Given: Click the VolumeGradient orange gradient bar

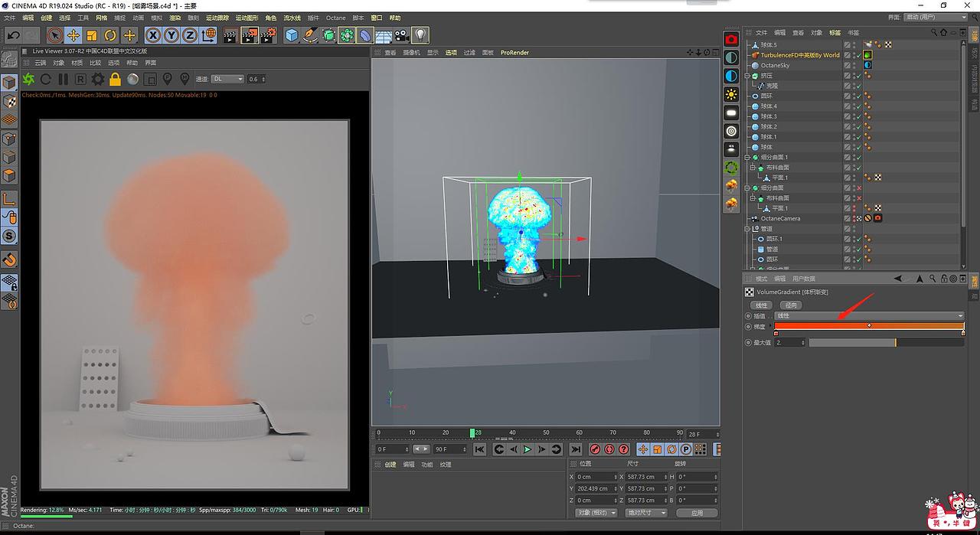Looking at the screenshot, I should [869, 326].
